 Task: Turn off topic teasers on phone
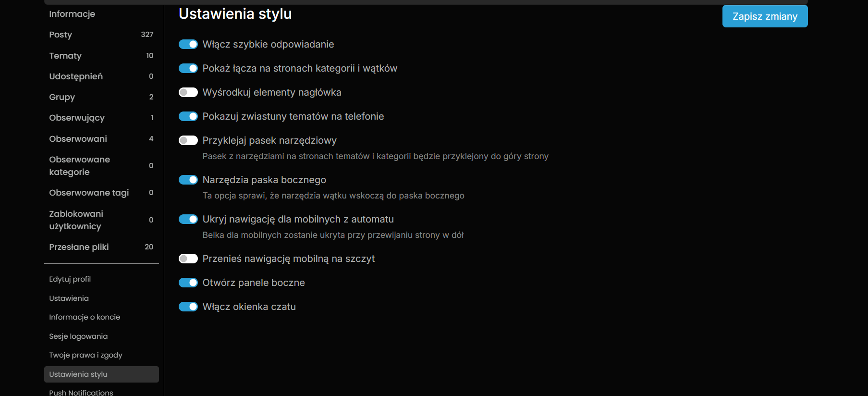(188, 116)
